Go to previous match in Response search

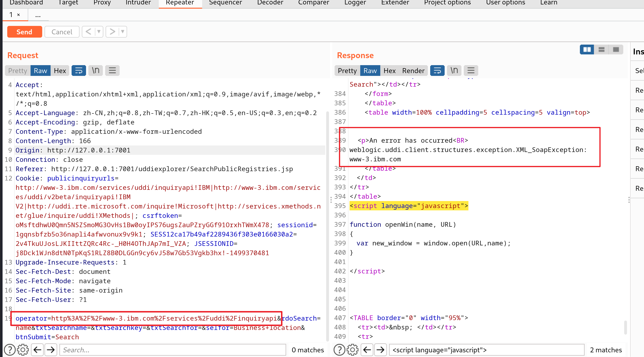click(x=367, y=350)
